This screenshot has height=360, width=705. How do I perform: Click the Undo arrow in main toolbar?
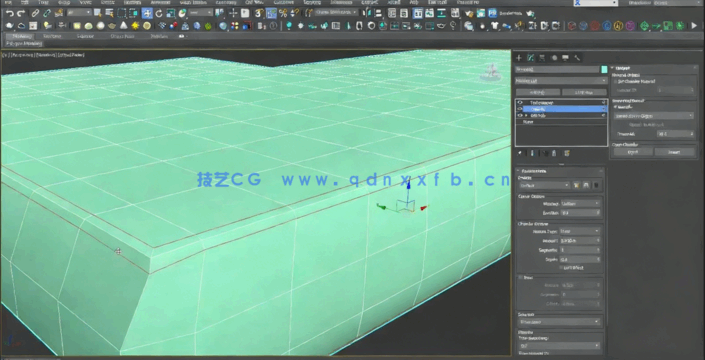pos(9,13)
